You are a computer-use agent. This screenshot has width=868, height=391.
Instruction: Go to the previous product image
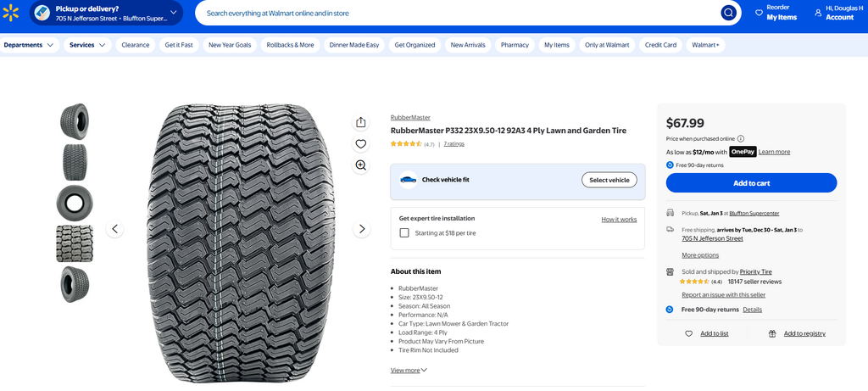tap(115, 229)
